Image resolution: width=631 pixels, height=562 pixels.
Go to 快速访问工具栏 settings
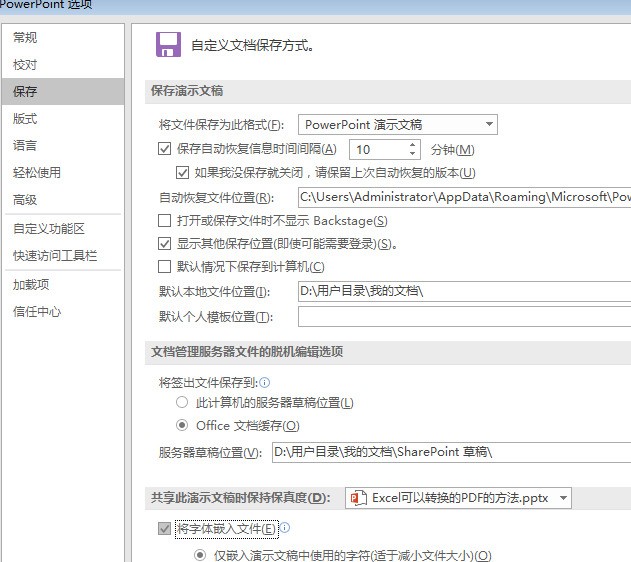click(x=55, y=255)
